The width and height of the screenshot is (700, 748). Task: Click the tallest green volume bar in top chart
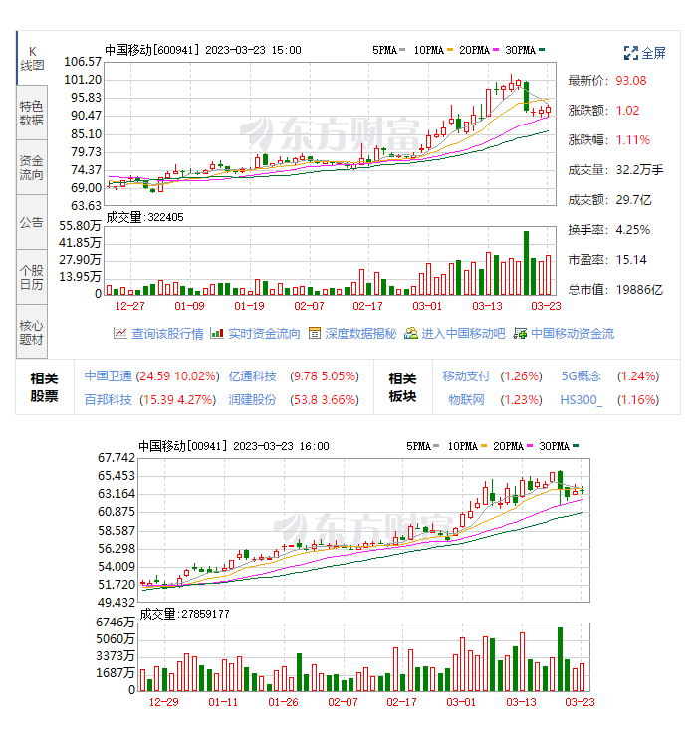[x=526, y=263]
